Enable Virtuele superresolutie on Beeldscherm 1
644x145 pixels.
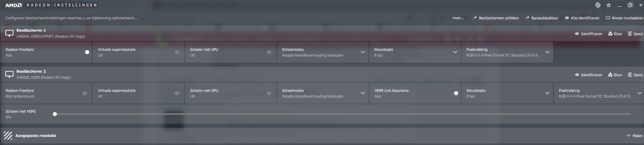pyautogui.click(x=178, y=52)
